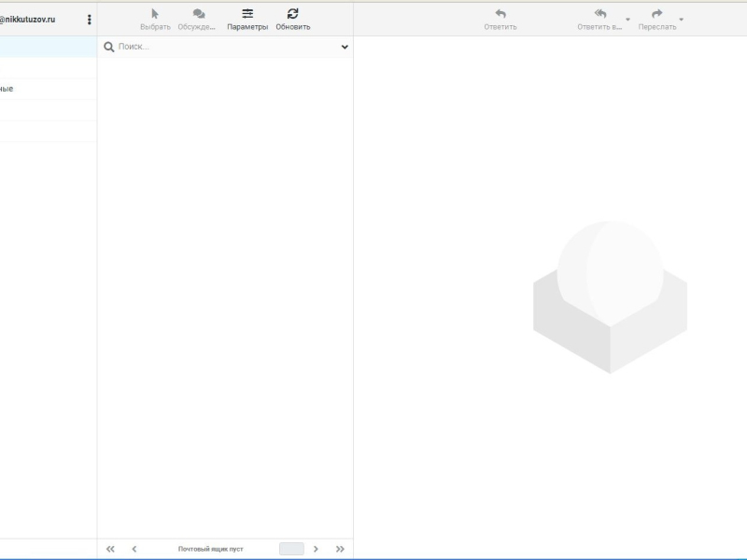Open the account options three-dot menu
747x560 pixels.
click(x=89, y=20)
